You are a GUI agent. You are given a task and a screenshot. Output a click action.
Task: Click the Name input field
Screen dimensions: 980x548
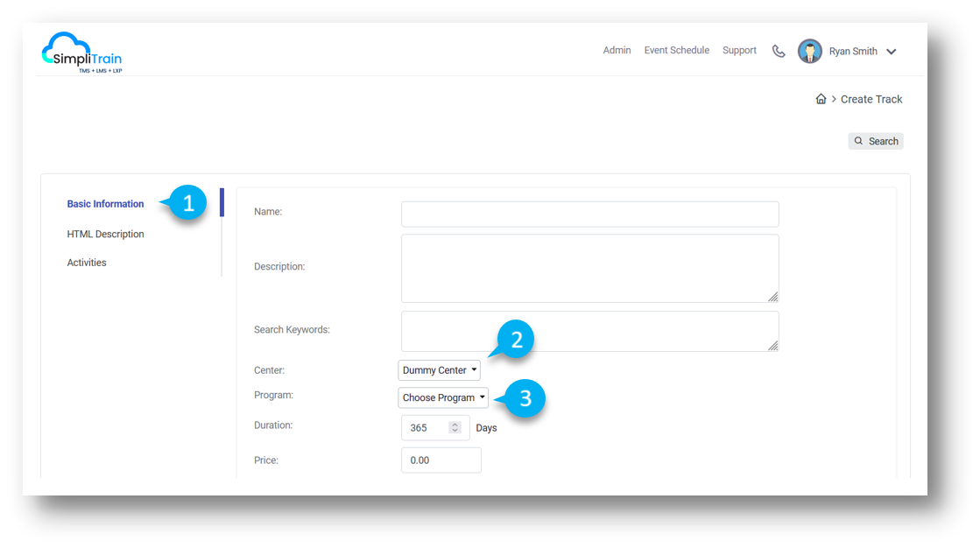coord(589,214)
